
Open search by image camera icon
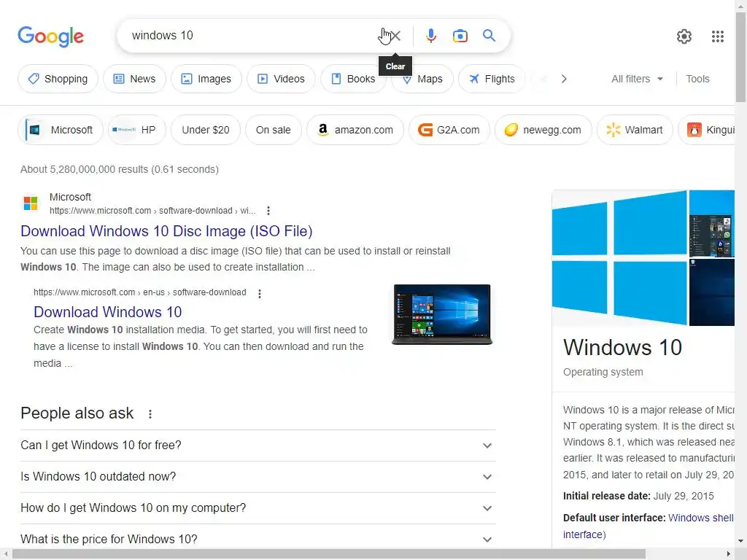(x=460, y=36)
